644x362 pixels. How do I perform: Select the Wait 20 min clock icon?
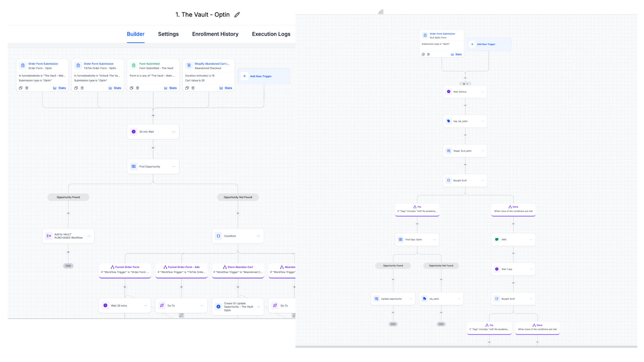coord(133,131)
